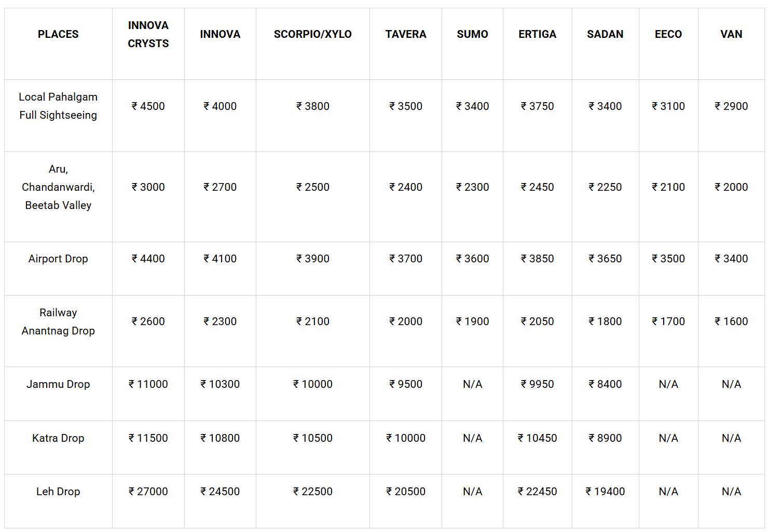This screenshot has height=532, width=769.
Task: Click the ₹ 27000 Leh Drop price
Action: click(148, 492)
